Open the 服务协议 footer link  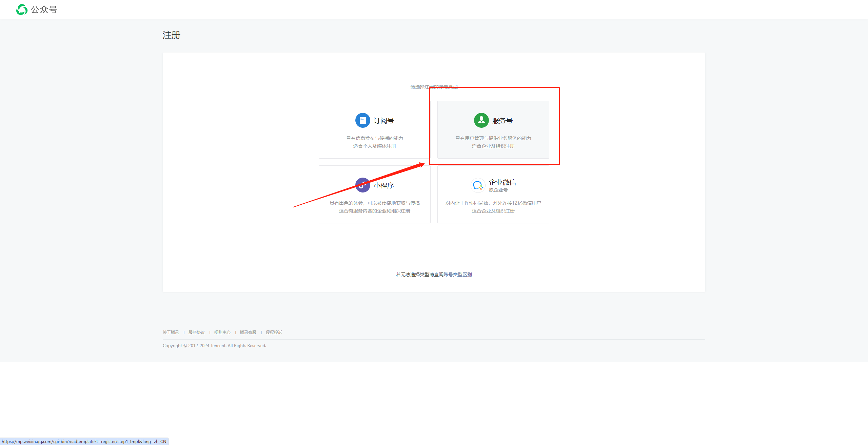tap(196, 332)
